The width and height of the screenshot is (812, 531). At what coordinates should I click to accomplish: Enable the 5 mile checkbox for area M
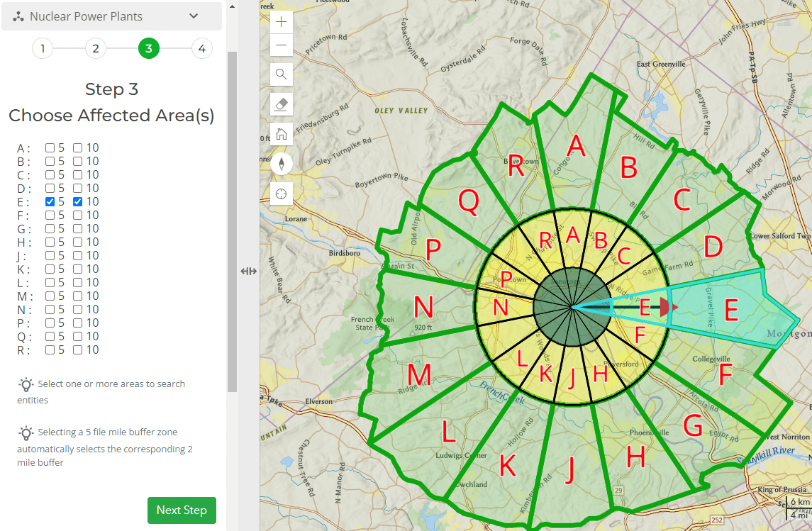(50, 296)
